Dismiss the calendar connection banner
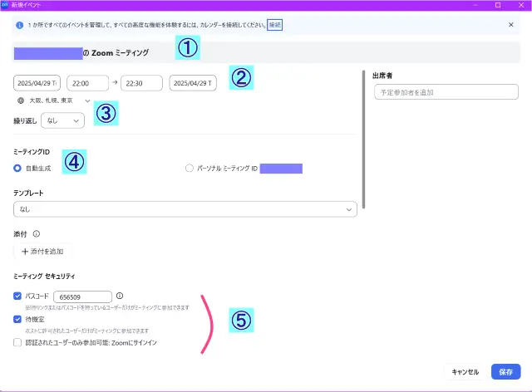 tap(511, 25)
